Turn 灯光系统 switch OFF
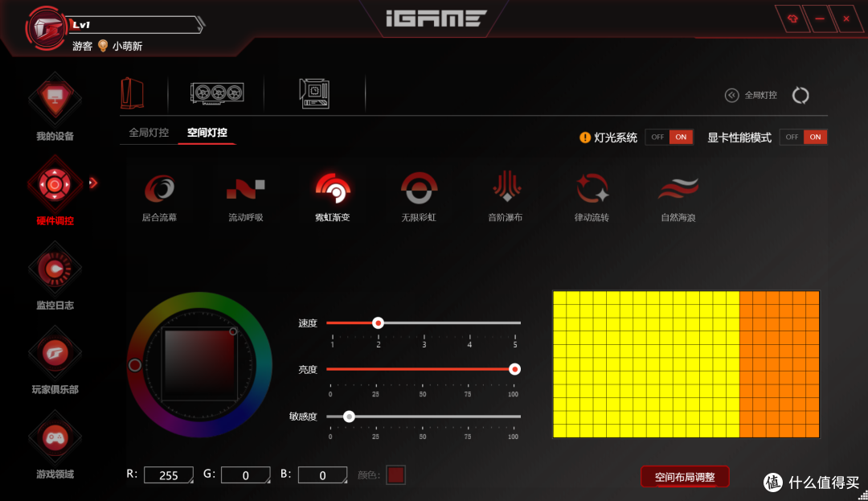This screenshot has height=501, width=868. pyautogui.click(x=657, y=138)
